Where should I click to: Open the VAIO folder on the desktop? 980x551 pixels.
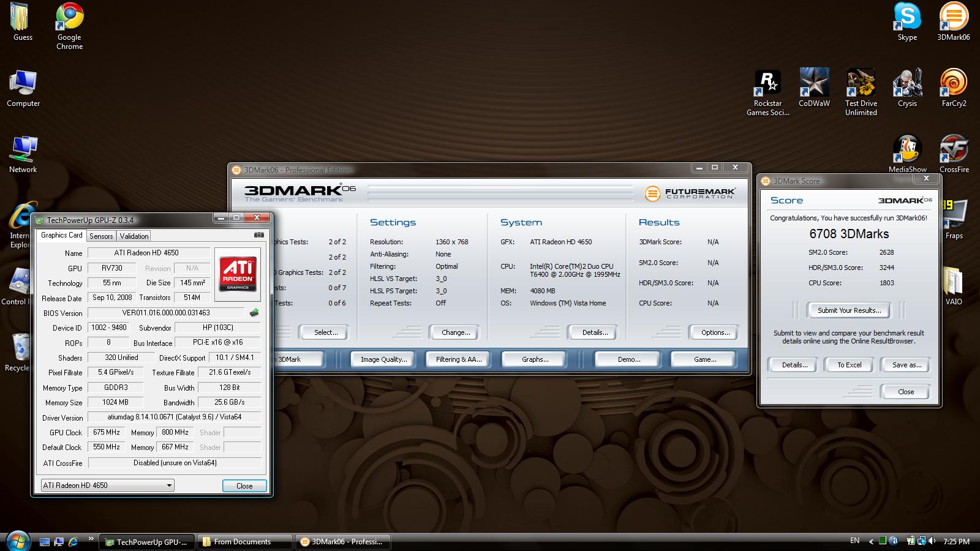pos(954,287)
